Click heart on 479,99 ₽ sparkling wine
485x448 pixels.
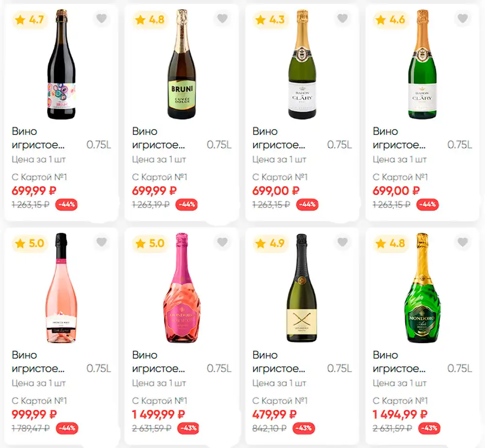tap(342, 242)
